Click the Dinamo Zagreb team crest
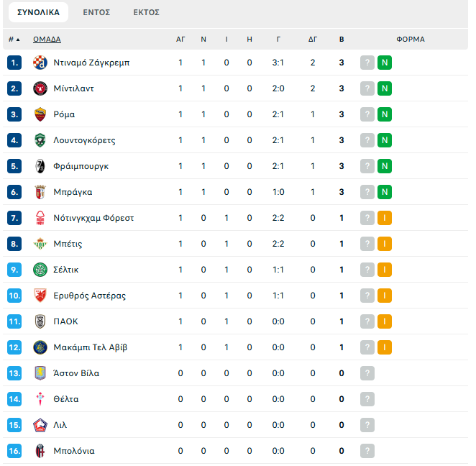 40,63
